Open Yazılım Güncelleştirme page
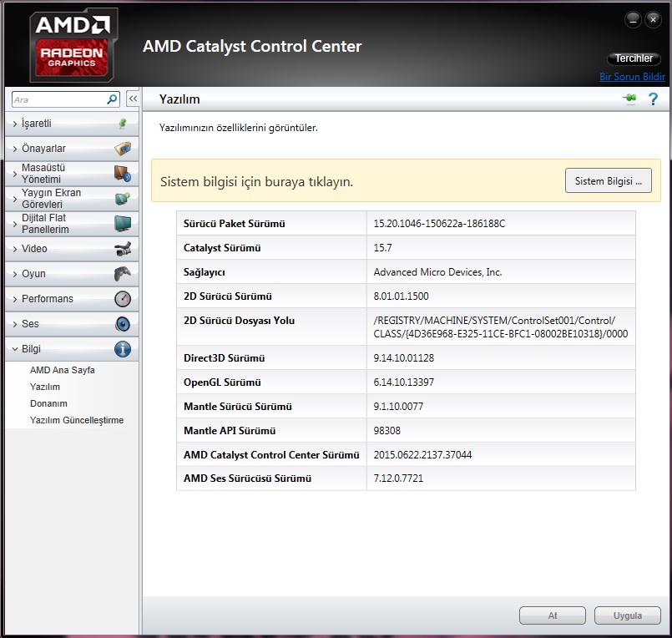 click(77, 420)
